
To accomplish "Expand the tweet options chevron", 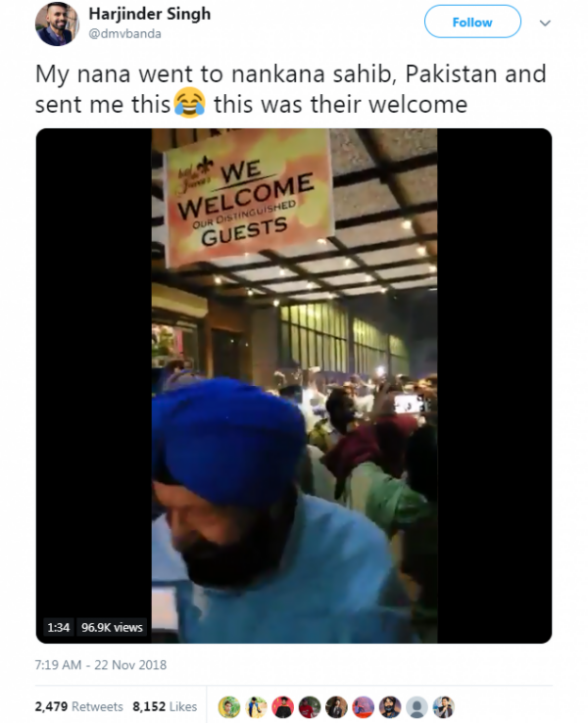I will click(x=545, y=23).
